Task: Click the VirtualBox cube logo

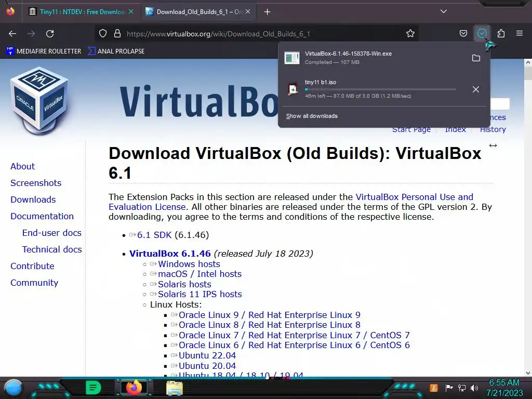Action: 39,101
